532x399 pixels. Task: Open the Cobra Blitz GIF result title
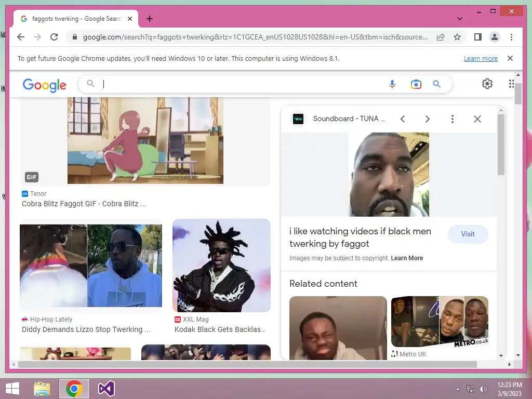(x=84, y=204)
